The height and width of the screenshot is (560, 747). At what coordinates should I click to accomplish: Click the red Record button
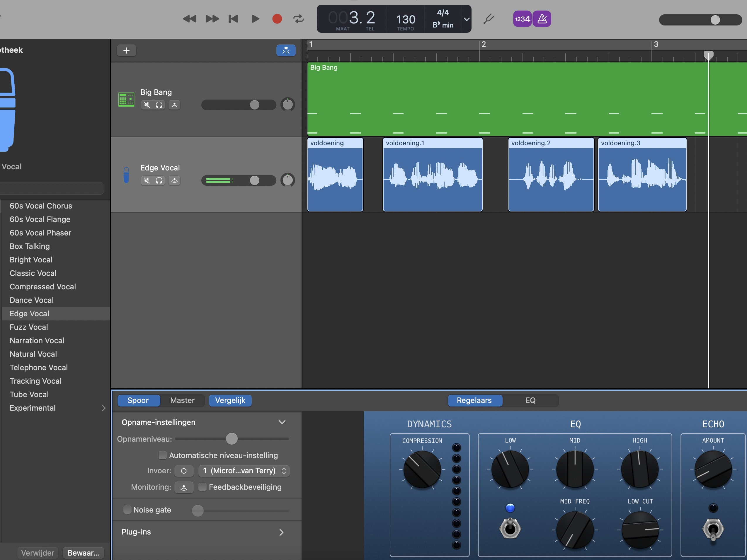tap(277, 19)
